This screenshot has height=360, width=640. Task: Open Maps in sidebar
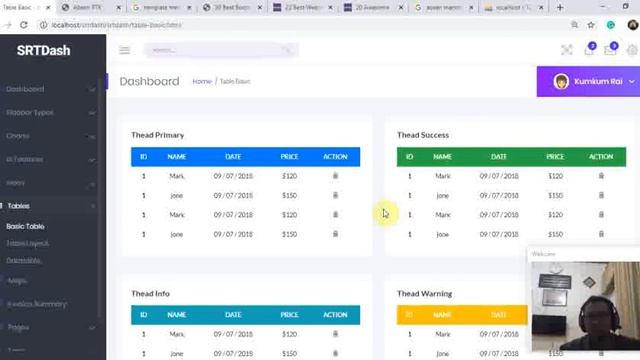point(17,281)
